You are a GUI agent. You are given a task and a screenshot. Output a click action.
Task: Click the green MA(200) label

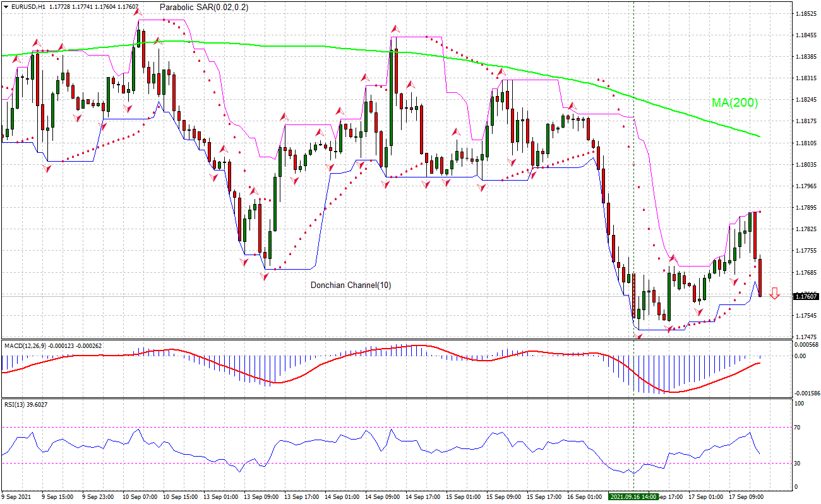734,103
